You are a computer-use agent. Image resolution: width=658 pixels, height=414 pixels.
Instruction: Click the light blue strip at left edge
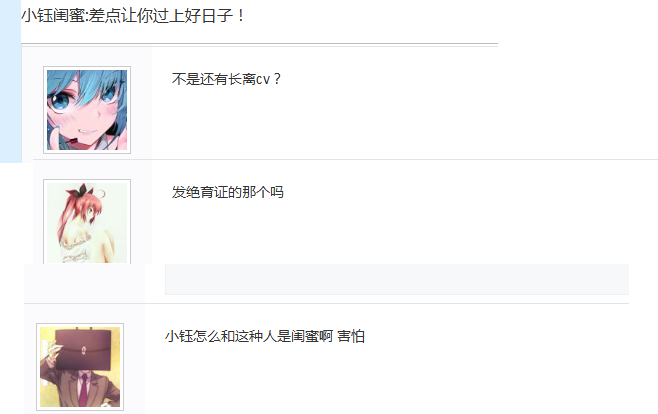pyautogui.click(x=10, y=81)
